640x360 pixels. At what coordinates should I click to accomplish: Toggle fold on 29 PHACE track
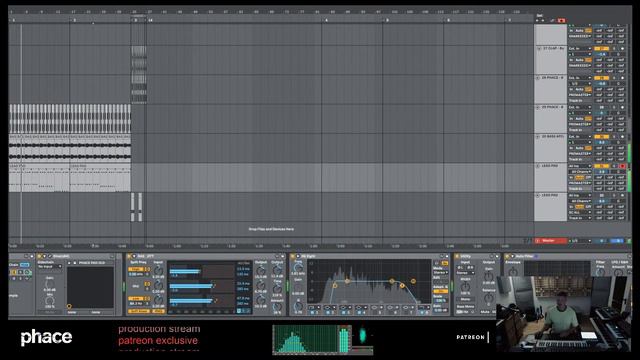click(538, 107)
